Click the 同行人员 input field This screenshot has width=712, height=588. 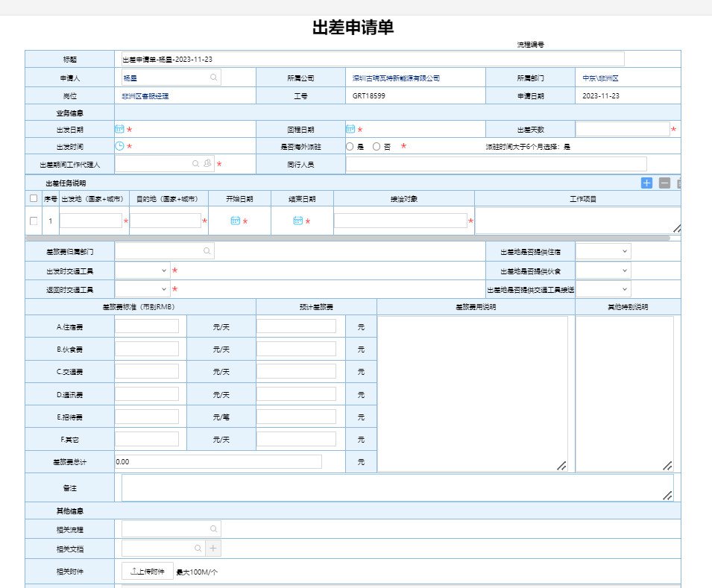coord(497,164)
